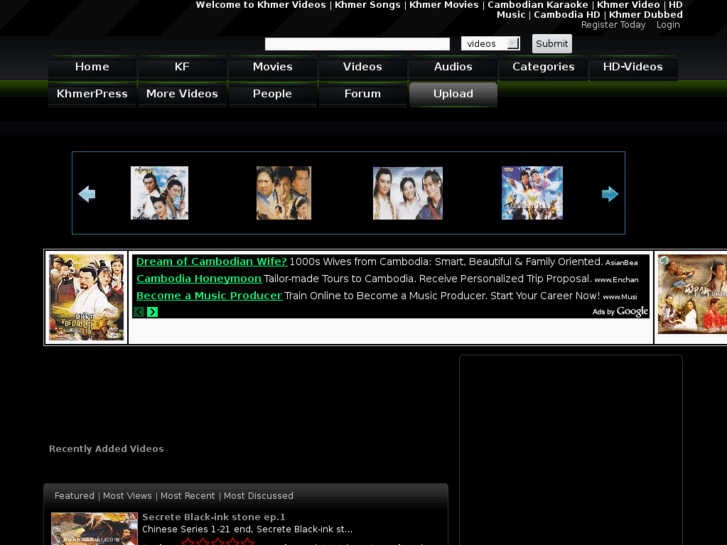Click the Chinese Series 1-21 end description

pyautogui.click(x=247, y=529)
